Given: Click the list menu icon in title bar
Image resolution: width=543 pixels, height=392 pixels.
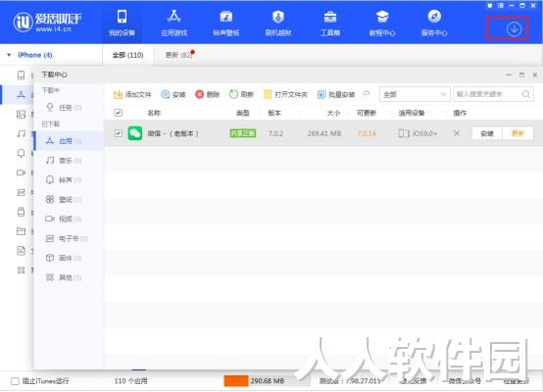Looking at the screenshot, I should 501,6.
